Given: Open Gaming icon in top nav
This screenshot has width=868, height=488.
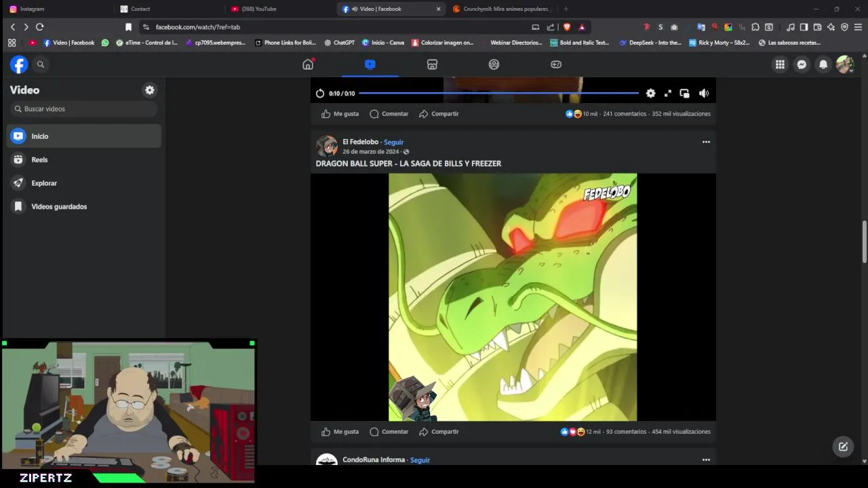Looking at the screenshot, I should tap(556, 64).
